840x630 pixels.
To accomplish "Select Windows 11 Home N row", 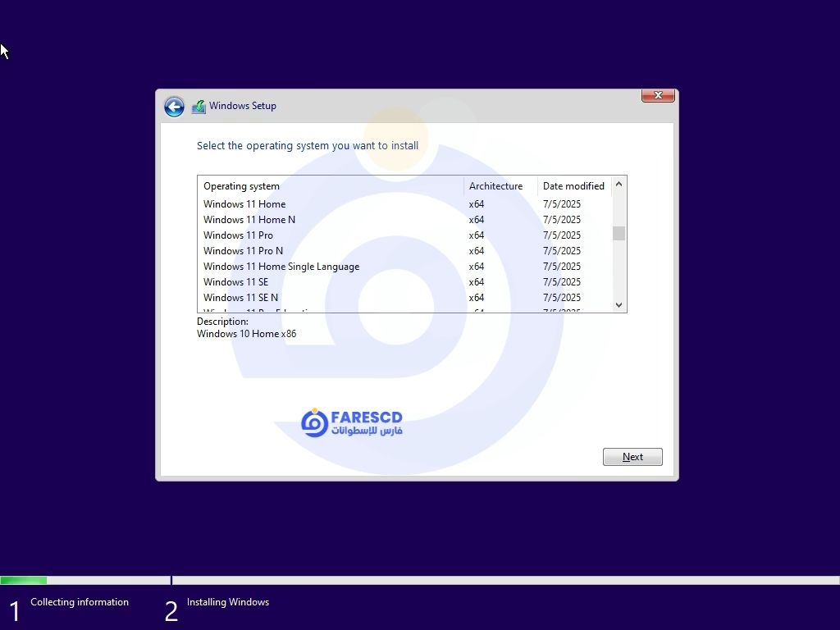I will [404, 220].
